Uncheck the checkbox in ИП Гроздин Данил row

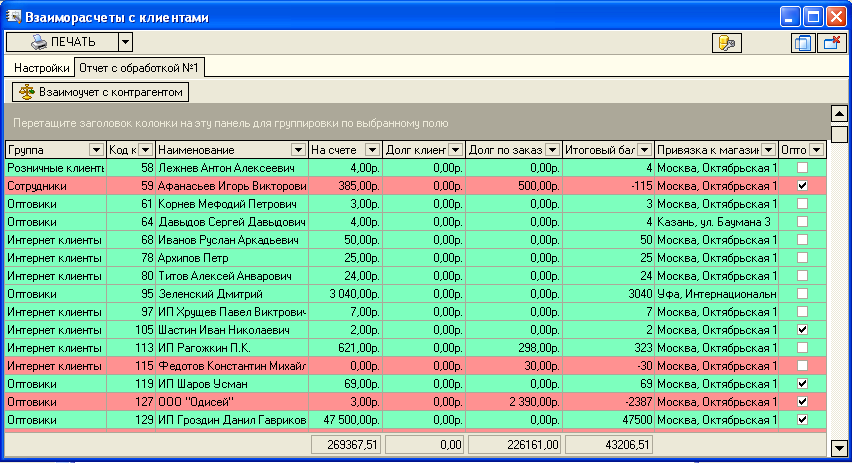802,419
